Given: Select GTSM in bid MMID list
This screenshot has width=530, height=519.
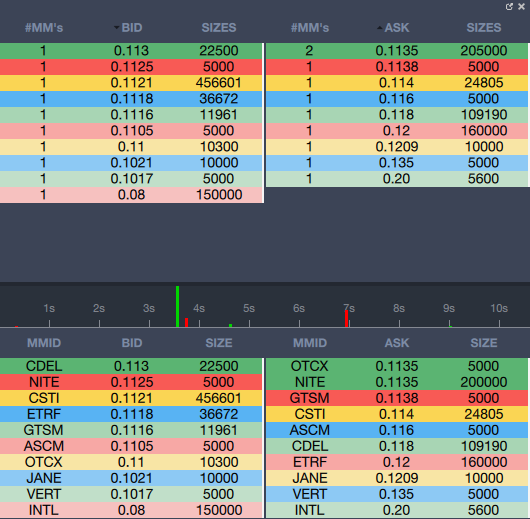Looking at the screenshot, I should 44,430.
